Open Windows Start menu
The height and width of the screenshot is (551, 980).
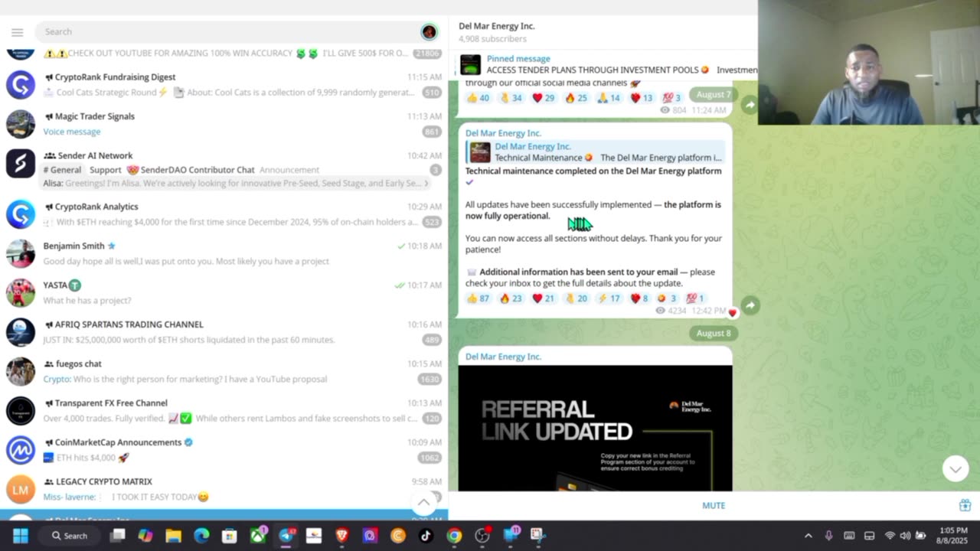(x=21, y=536)
